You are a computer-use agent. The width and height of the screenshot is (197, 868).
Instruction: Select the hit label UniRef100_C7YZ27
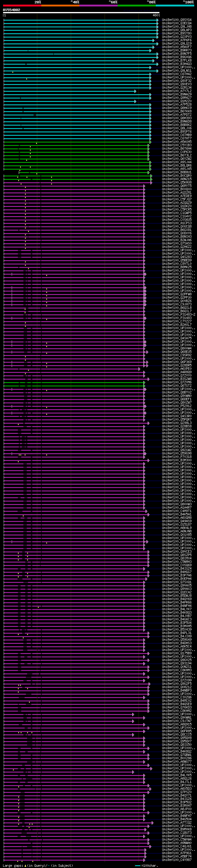(x=177, y=321)
